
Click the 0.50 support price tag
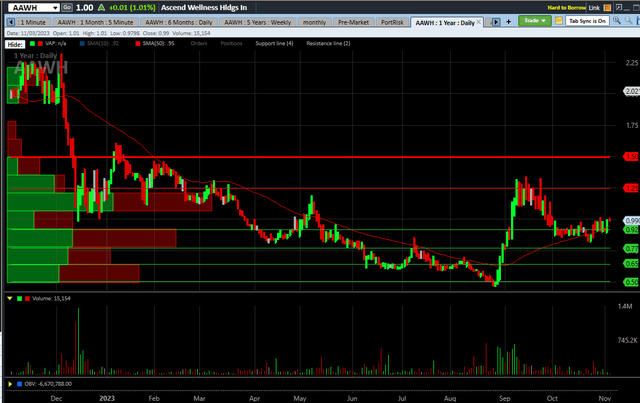631,282
